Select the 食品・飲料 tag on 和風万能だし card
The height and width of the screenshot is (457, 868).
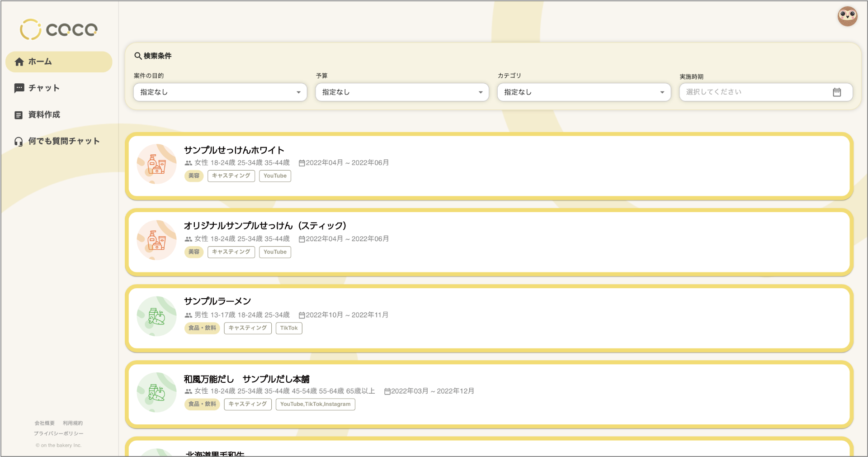click(202, 404)
